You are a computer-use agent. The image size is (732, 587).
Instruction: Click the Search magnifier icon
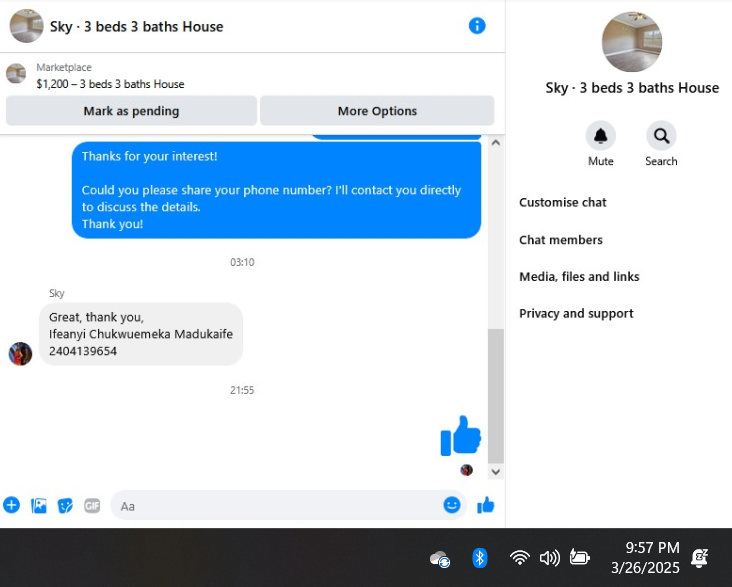click(x=661, y=136)
